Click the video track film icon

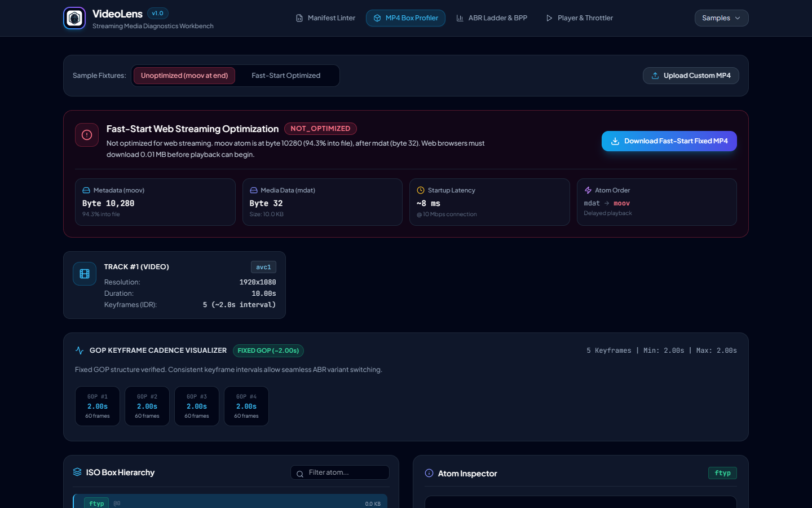coord(85,274)
